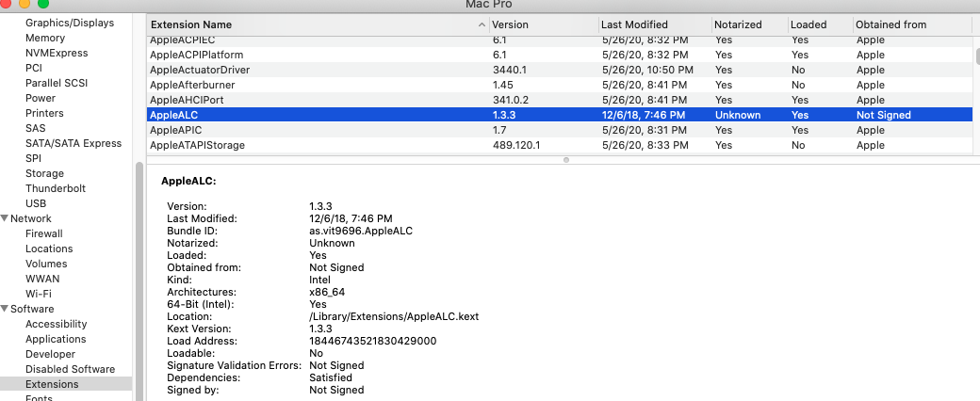
Task: Collapse the Software section triangle
Action: coord(5,309)
